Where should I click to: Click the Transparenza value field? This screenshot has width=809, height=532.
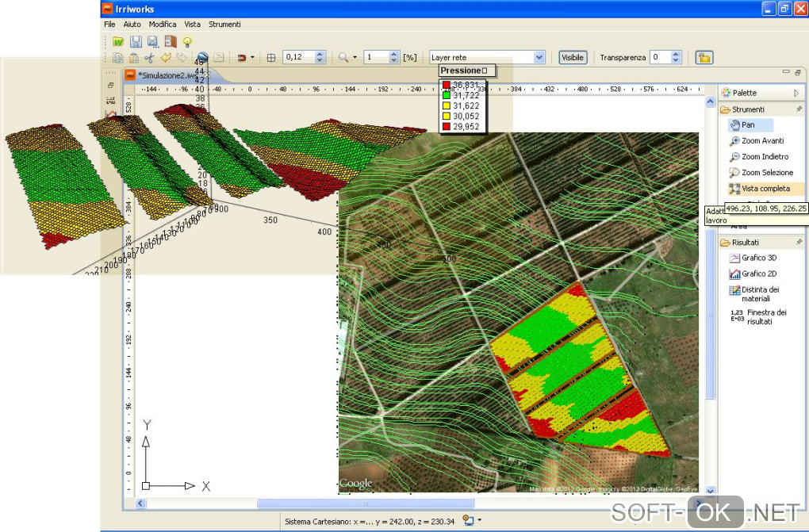[x=659, y=57]
